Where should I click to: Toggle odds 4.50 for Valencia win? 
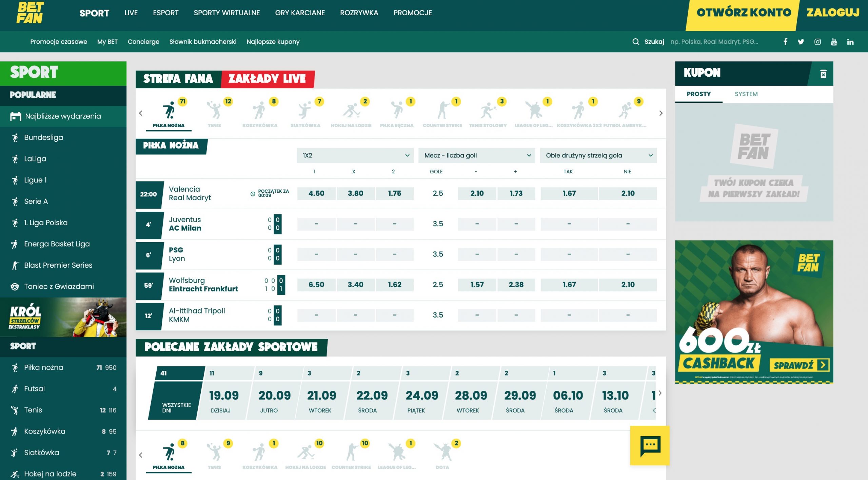[x=316, y=193]
